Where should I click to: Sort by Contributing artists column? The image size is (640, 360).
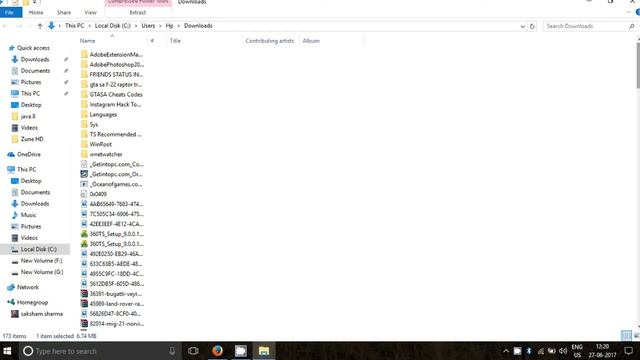pyautogui.click(x=269, y=41)
